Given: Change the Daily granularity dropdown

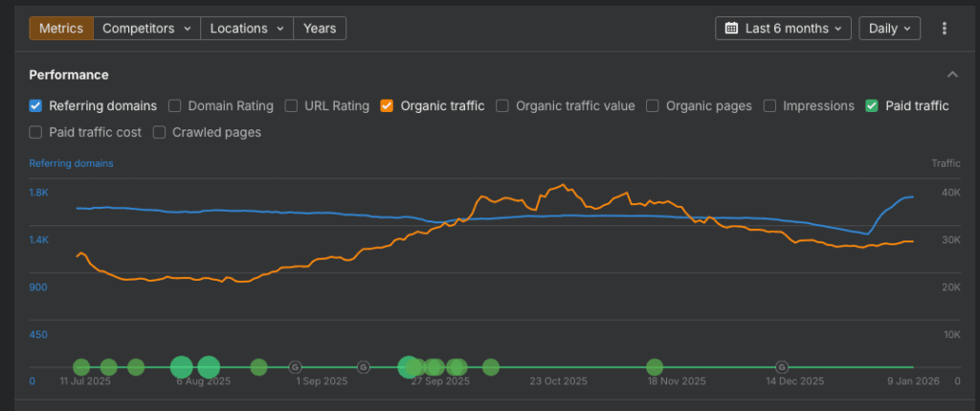Looking at the screenshot, I should [x=889, y=29].
